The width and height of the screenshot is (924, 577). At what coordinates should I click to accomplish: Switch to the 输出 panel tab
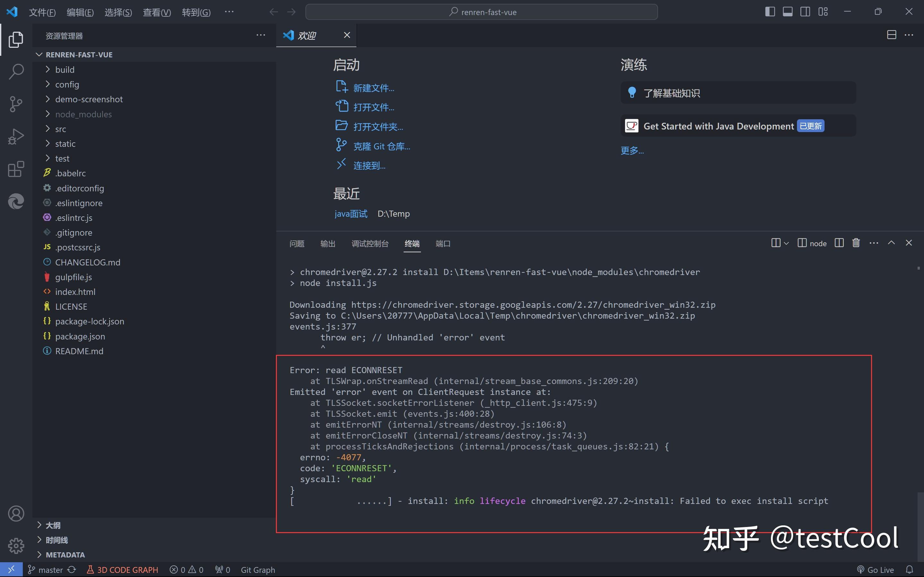(x=328, y=244)
